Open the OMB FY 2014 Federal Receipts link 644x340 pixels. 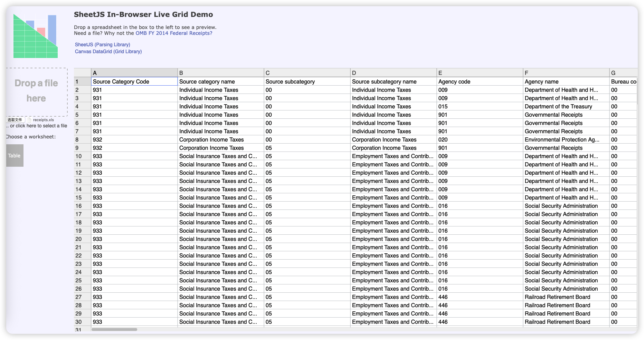click(x=174, y=33)
